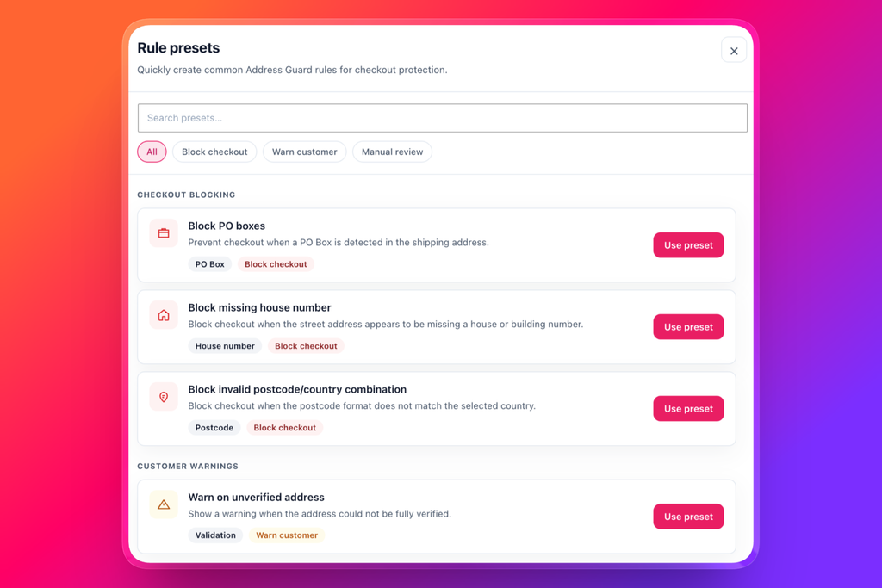Filter presets by Warn customer

coord(304,152)
